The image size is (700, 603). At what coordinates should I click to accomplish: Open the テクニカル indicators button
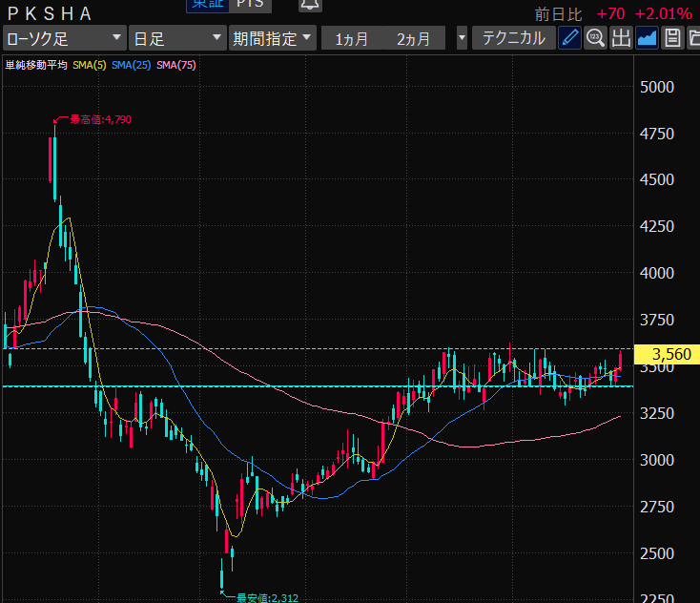point(514,38)
